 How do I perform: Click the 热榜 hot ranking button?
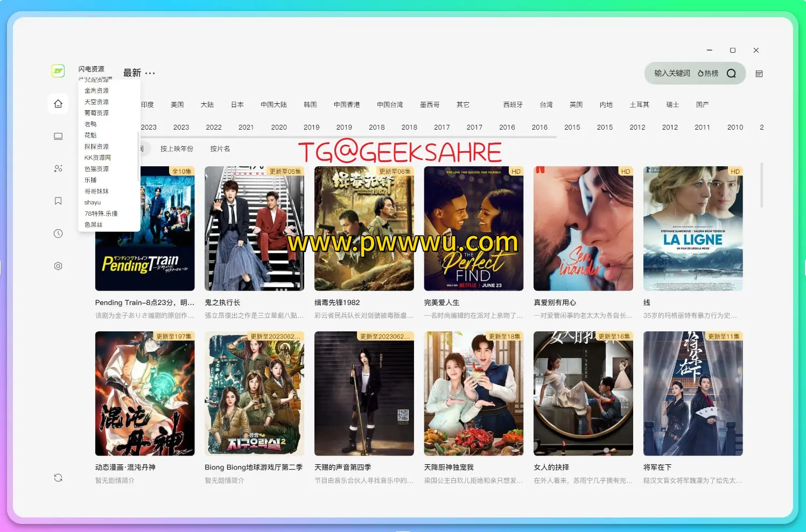[x=707, y=73]
